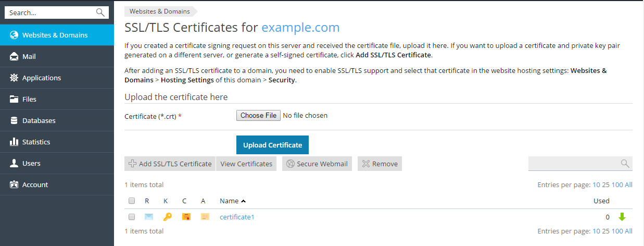Click the certificate icon in column C
Viewport: 644px width, 246px height.
tap(186, 217)
